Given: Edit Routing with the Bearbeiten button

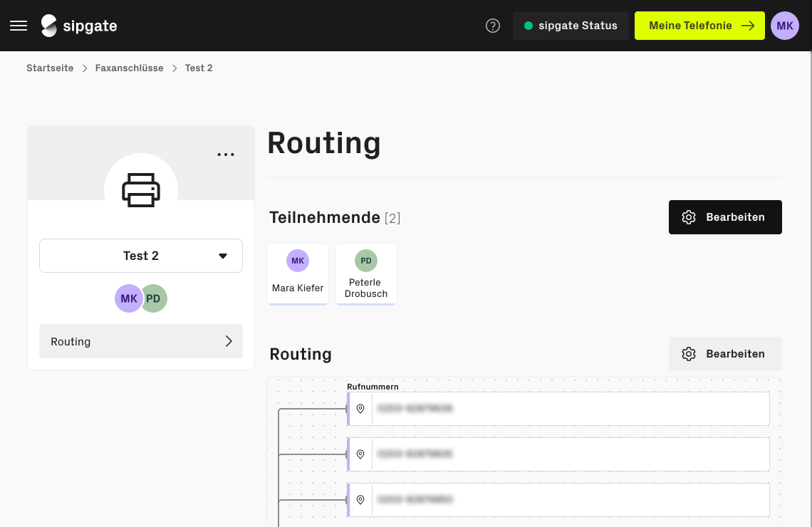Looking at the screenshot, I should [724, 354].
